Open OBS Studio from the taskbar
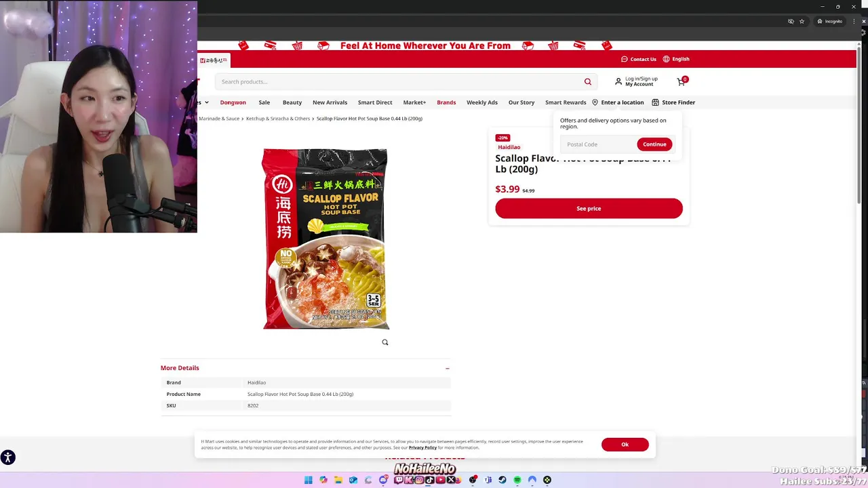The height and width of the screenshot is (488, 868). (x=473, y=480)
